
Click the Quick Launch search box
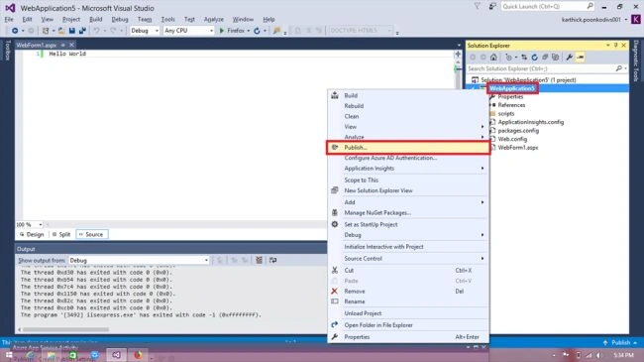(548, 6)
